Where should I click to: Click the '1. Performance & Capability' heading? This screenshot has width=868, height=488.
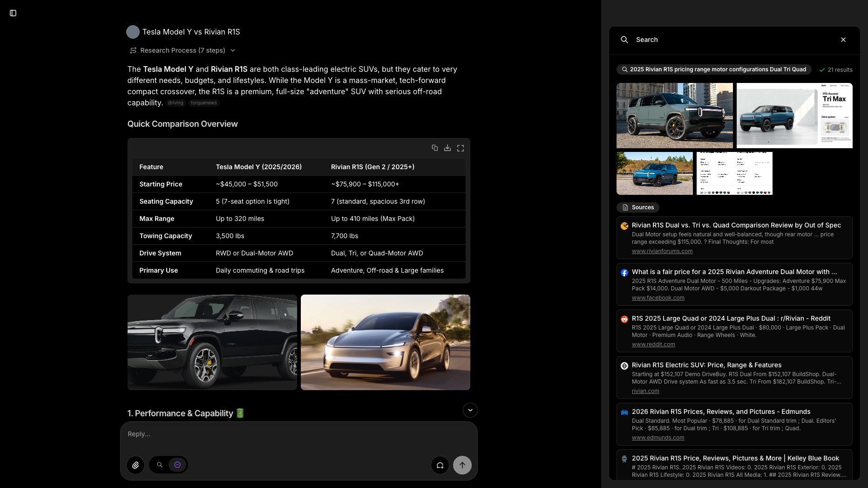(x=186, y=413)
